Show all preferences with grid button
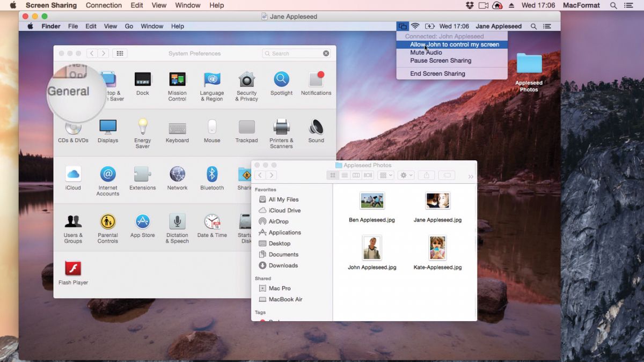Image resolution: width=644 pixels, height=362 pixels. click(x=120, y=54)
